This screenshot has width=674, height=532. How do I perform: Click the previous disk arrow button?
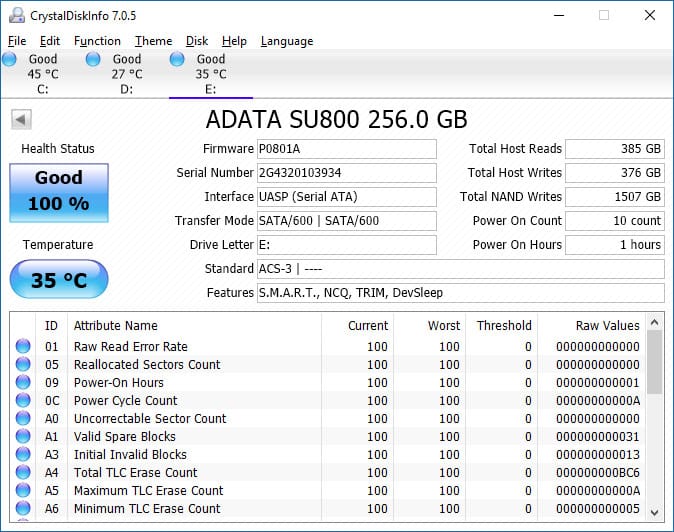pyautogui.click(x=21, y=119)
